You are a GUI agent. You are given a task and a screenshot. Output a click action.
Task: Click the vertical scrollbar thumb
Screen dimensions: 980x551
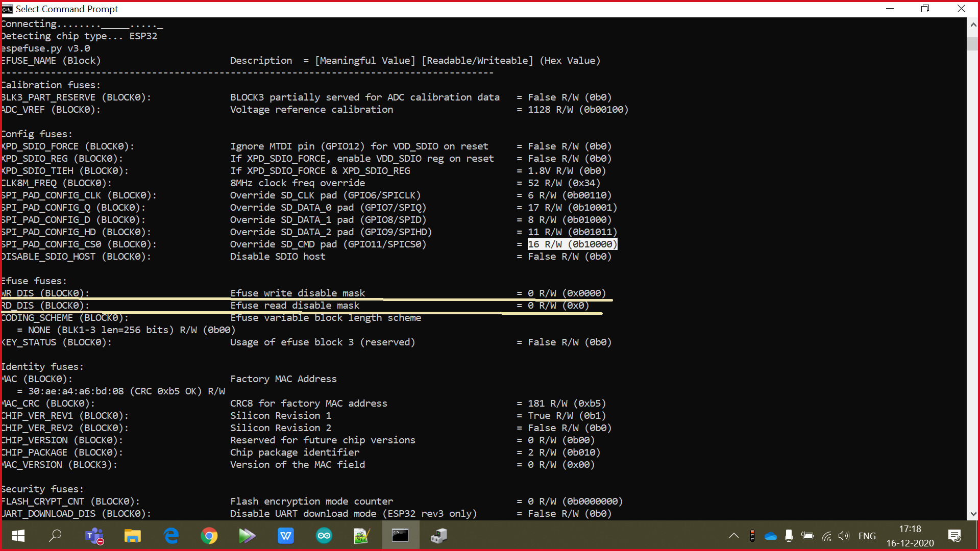pos(973,43)
